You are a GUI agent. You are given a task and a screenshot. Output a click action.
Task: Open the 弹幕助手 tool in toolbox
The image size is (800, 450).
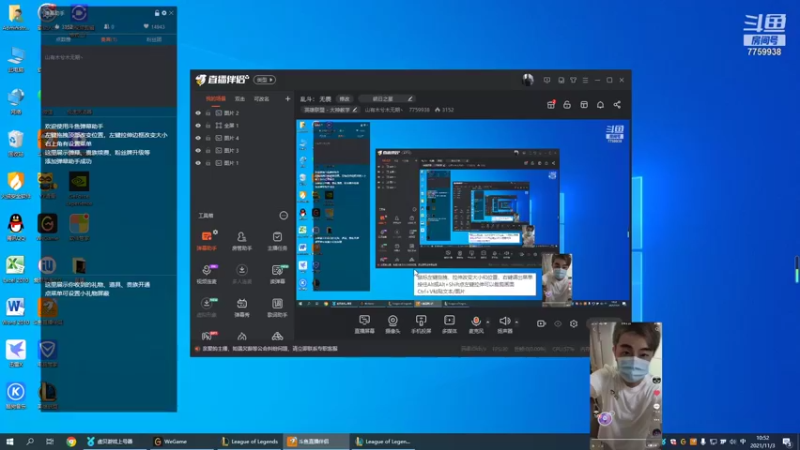(207, 240)
